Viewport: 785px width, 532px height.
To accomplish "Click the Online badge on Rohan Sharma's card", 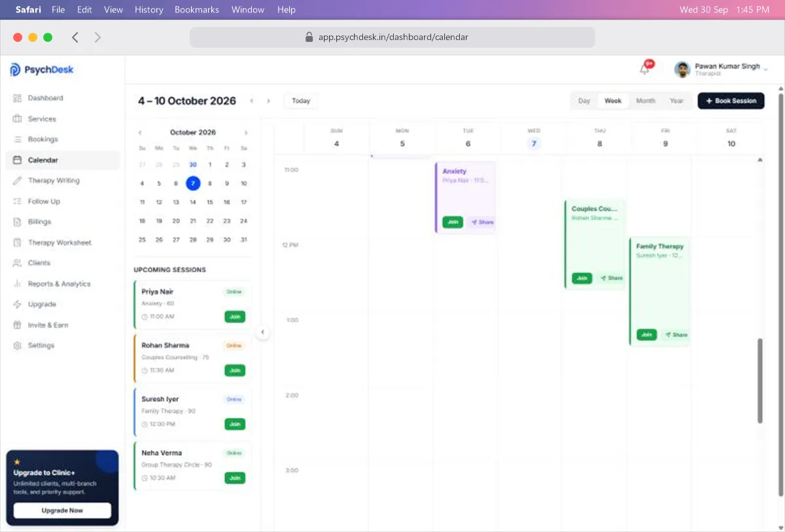I will pos(234,346).
